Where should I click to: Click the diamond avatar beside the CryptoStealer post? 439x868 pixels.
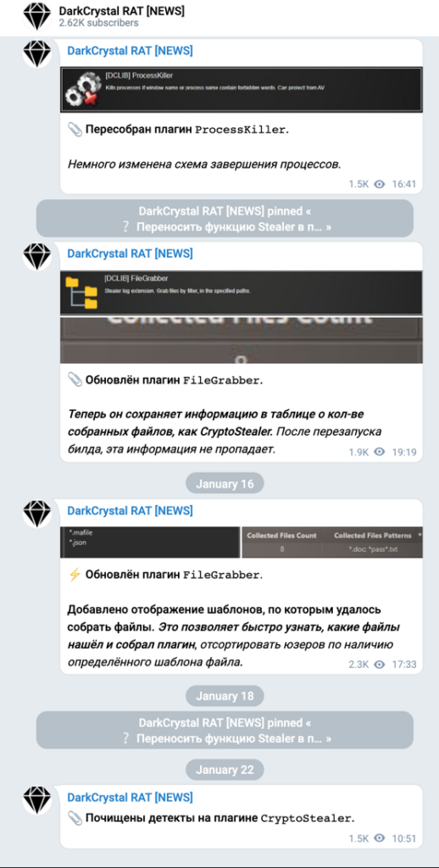pyautogui.click(x=37, y=800)
